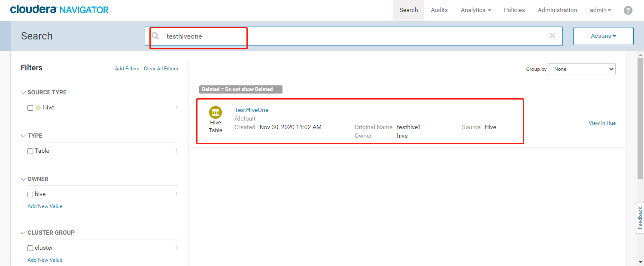The image size is (644, 266).
Task: Check the Hive source type checkbox
Action: [30, 108]
